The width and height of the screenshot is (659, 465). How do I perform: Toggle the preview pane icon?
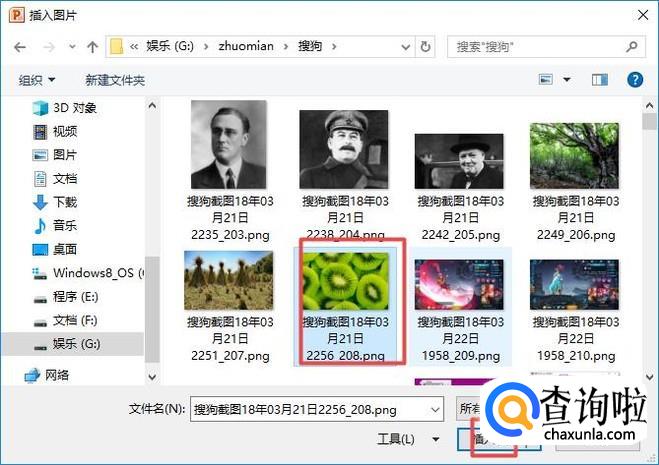tap(600, 80)
